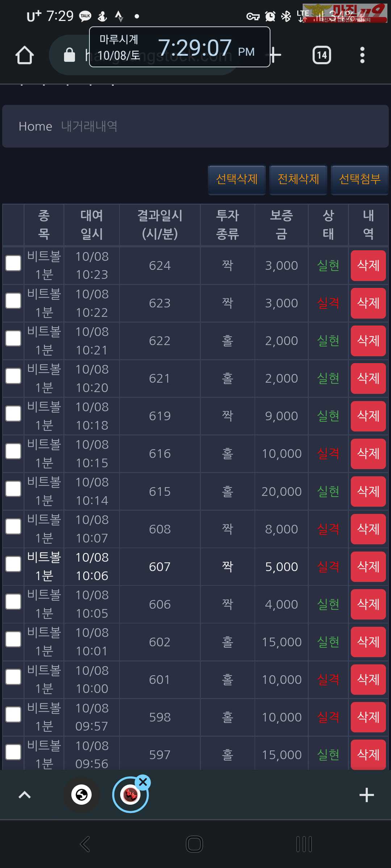Open the tab switcher showing 14 tabs
The width and height of the screenshot is (391, 868).
point(321,55)
